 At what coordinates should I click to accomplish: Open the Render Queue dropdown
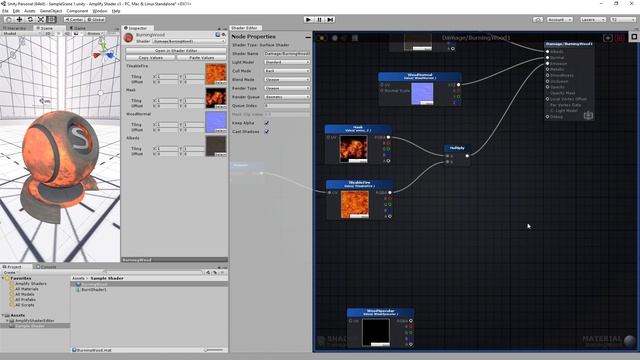click(287, 97)
